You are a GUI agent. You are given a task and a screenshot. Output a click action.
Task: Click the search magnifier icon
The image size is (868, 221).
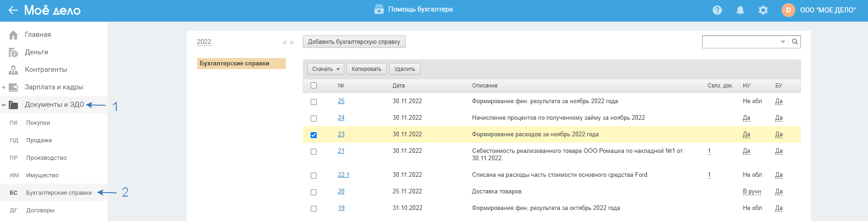tap(795, 42)
